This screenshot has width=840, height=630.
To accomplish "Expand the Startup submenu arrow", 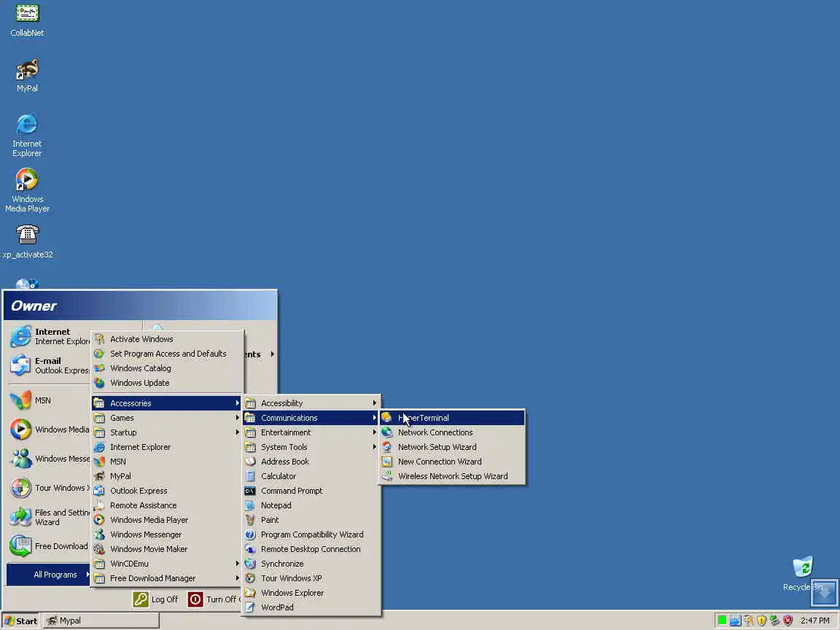I will (x=237, y=432).
